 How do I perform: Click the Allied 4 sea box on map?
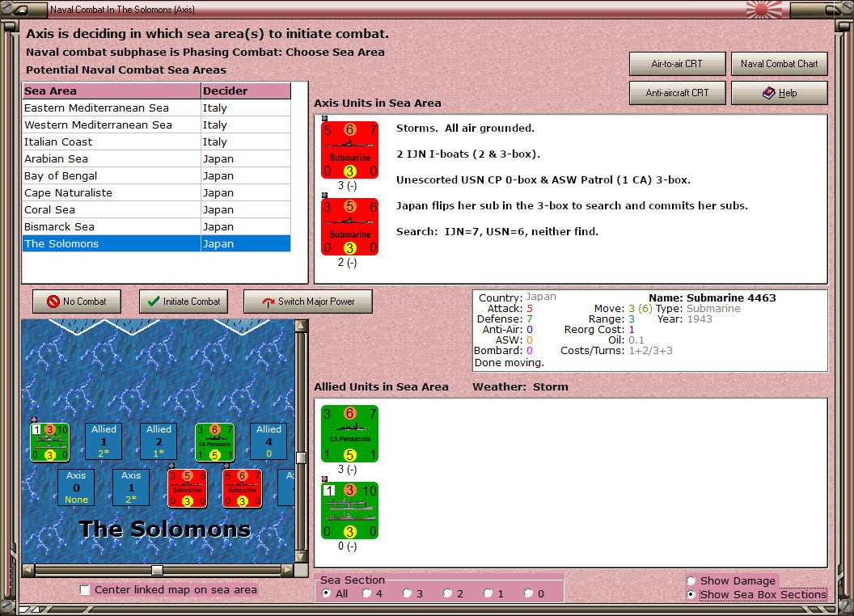click(x=268, y=441)
